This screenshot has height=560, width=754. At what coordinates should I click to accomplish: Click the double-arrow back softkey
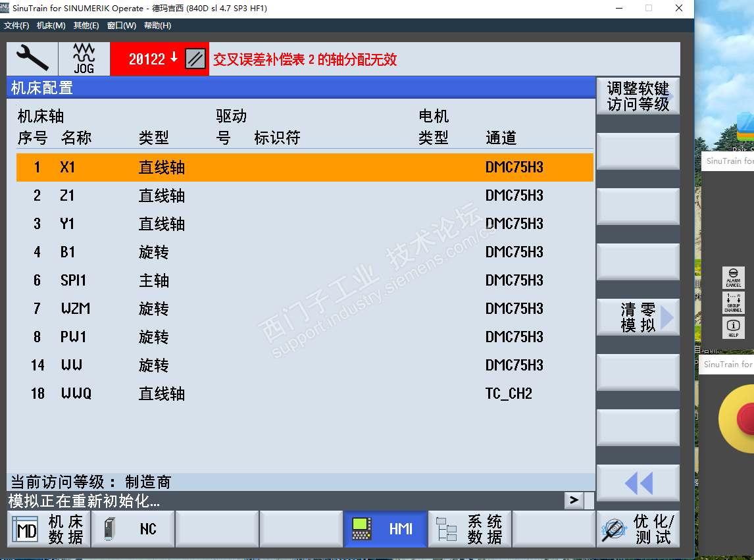pyautogui.click(x=638, y=483)
